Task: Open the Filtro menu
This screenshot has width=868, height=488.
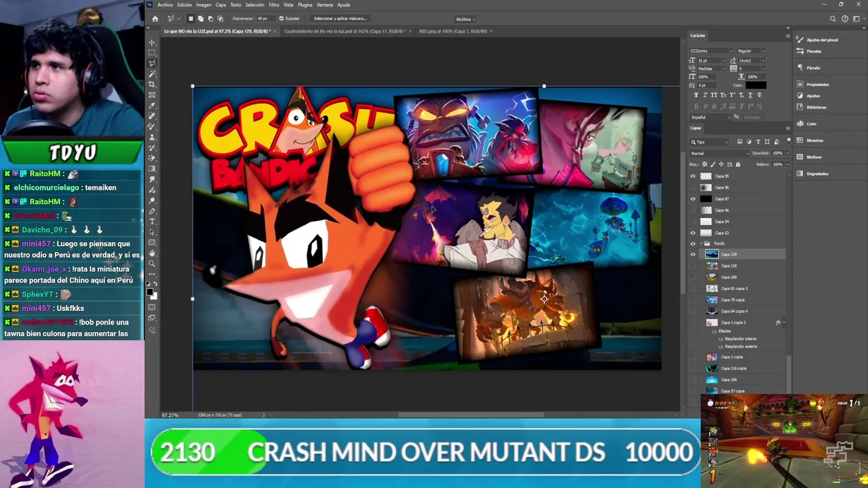Action: click(x=274, y=5)
